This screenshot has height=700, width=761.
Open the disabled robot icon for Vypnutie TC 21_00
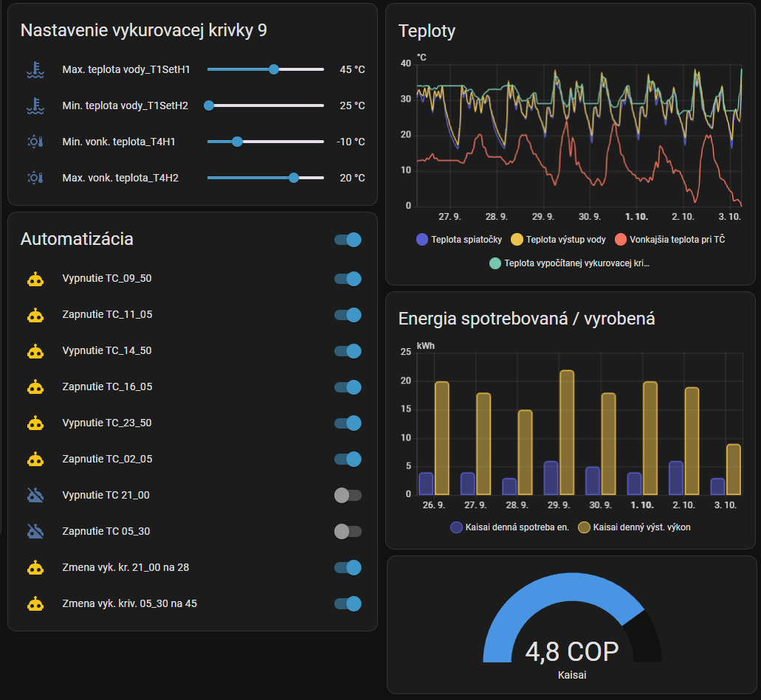pyautogui.click(x=35, y=496)
